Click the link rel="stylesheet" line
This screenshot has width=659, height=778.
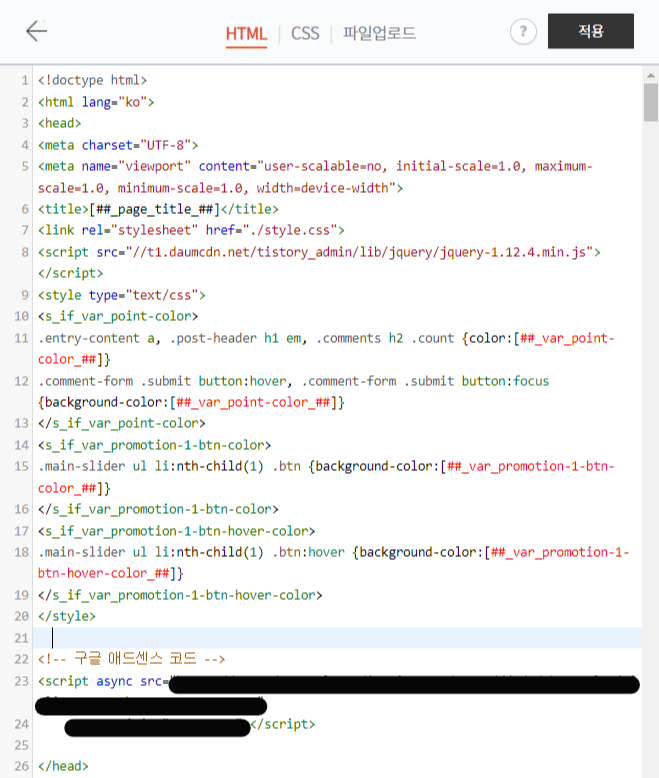191,230
